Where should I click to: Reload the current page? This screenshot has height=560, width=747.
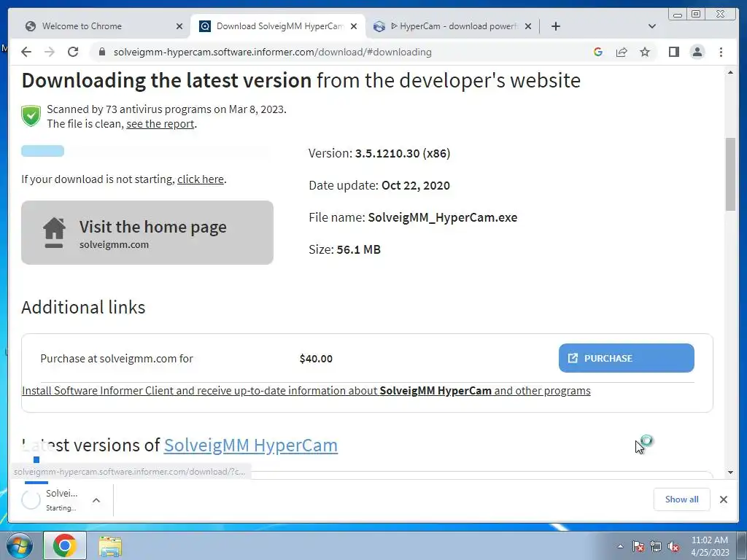tap(73, 52)
